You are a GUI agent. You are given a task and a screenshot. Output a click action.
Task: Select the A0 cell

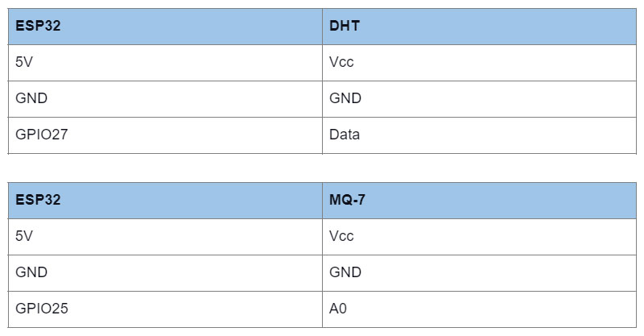point(479,309)
